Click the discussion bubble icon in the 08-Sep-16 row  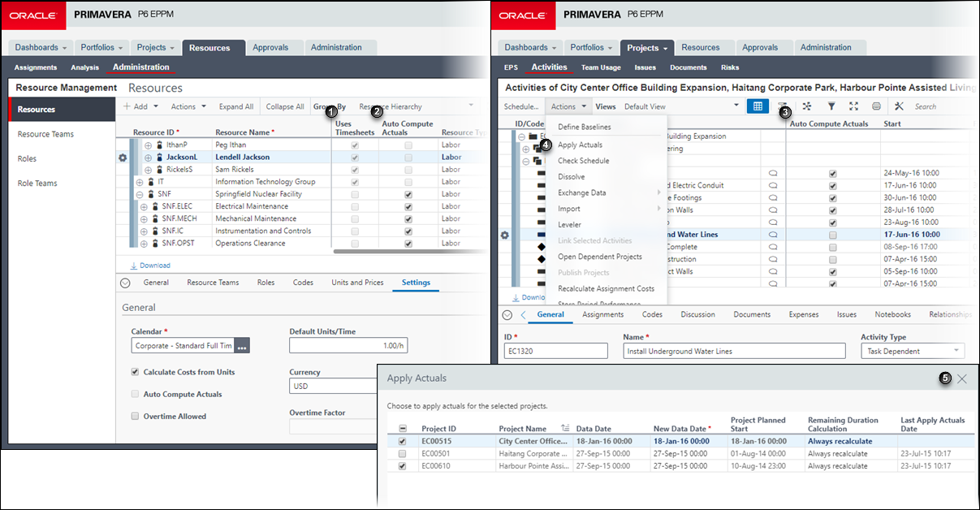[773, 247]
